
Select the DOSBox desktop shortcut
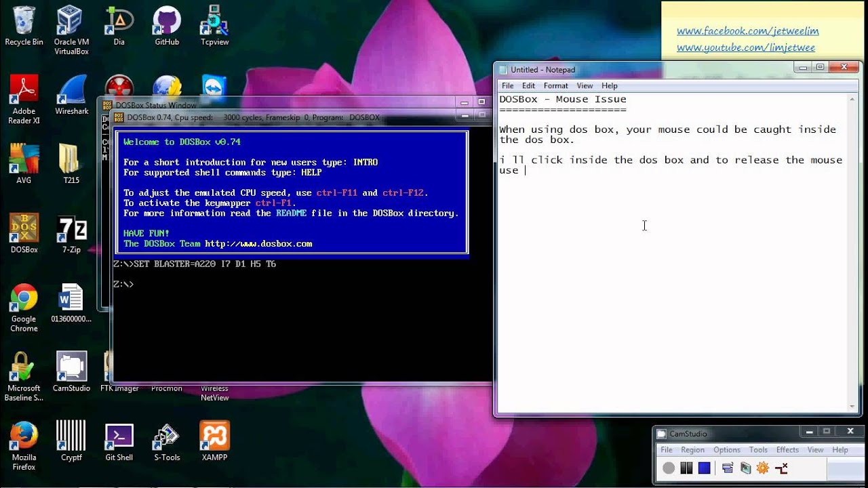click(x=24, y=233)
